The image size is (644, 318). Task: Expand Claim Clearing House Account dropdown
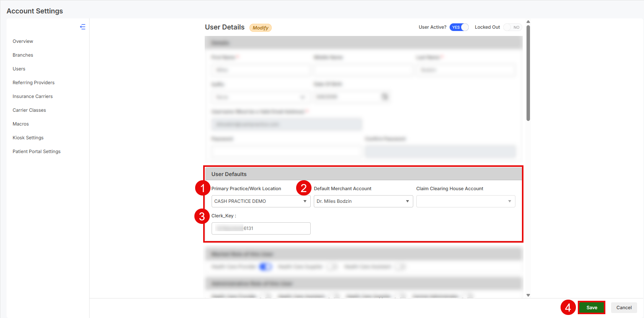click(466, 201)
